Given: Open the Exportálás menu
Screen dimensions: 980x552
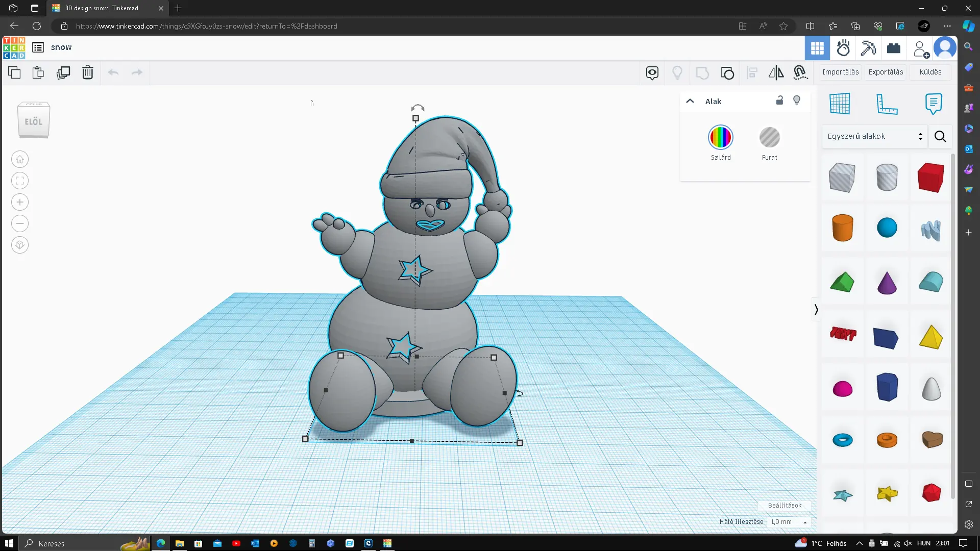Looking at the screenshot, I should pyautogui.click(x=886, y=72).
